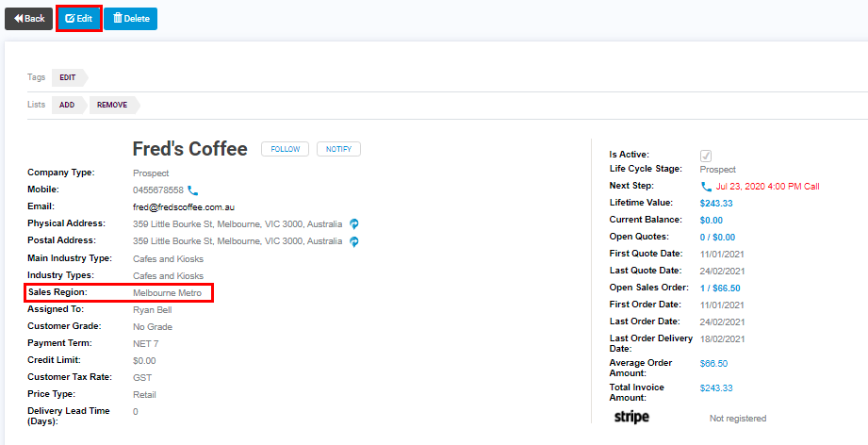
Task: Click the Industry Types Cafes and Kiosks value
Action: click(169, 275)
